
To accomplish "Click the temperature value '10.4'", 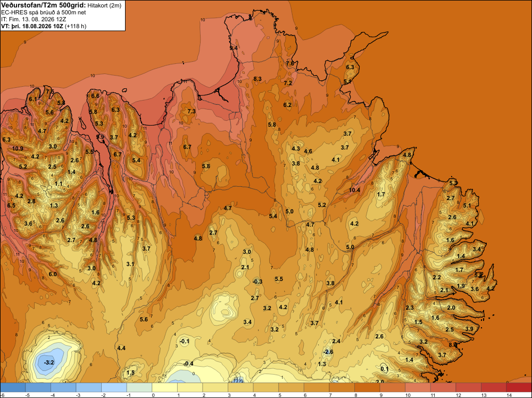I will point(354,190).
